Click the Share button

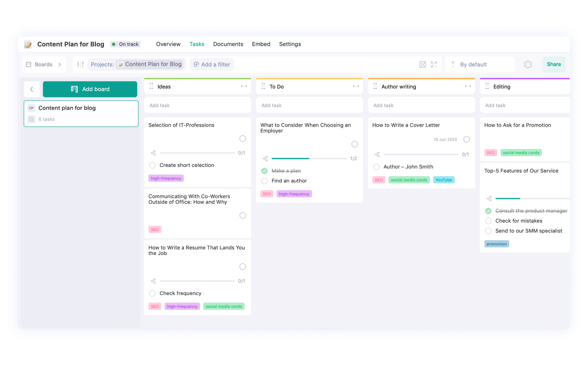pos(554,64)
